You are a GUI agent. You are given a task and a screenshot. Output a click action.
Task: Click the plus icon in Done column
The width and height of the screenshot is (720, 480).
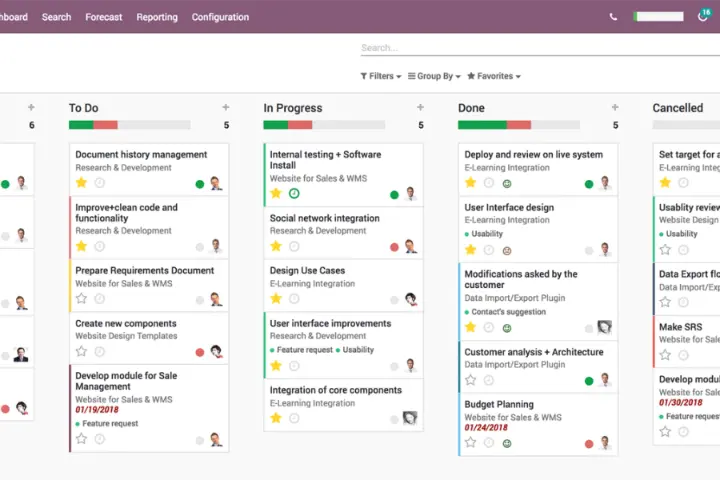click(x=615, y=107)
